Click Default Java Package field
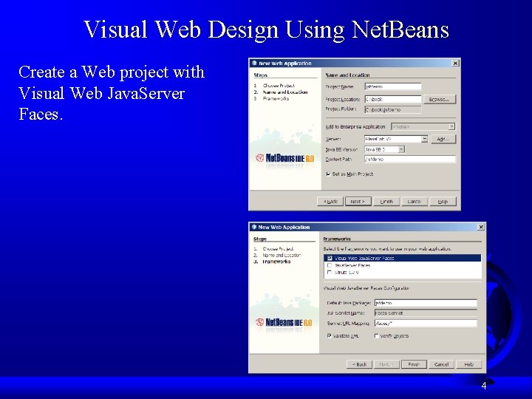 click(x=426, y=303)
